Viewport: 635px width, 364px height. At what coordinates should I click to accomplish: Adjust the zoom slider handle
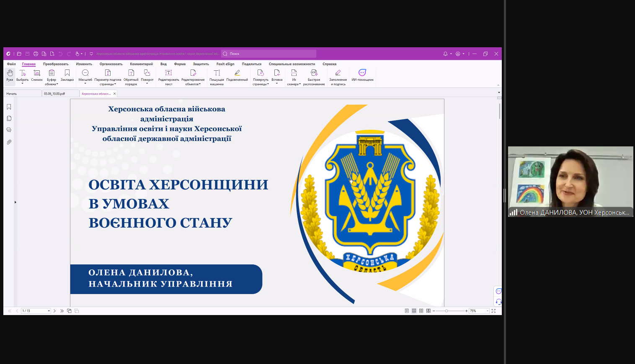(x=447, y=311)
